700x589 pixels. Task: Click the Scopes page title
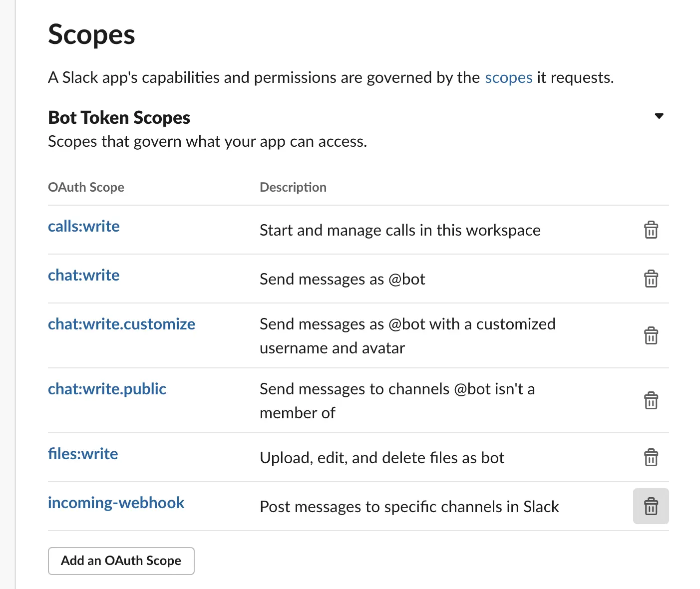91,35
